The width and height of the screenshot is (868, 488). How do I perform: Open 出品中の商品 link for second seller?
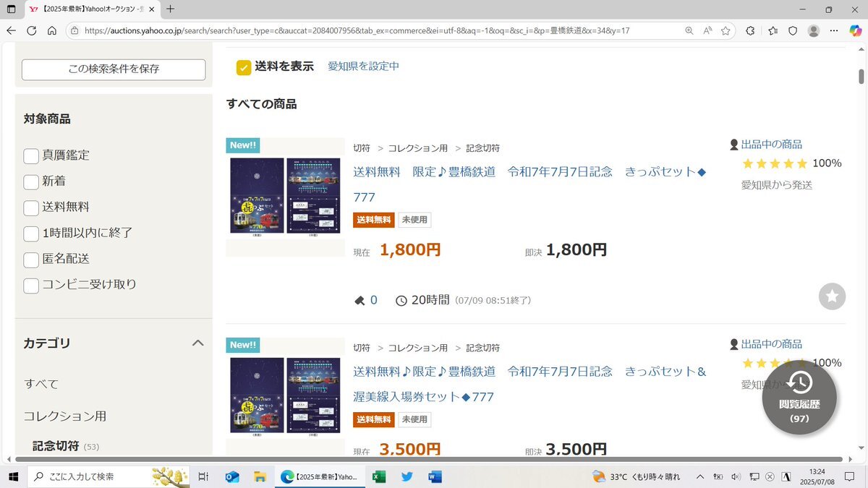coord(772,344)
